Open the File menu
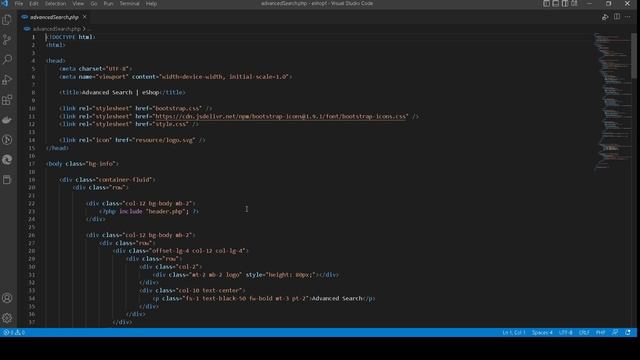This screenshot has height=360, width=640. (19, 3)
